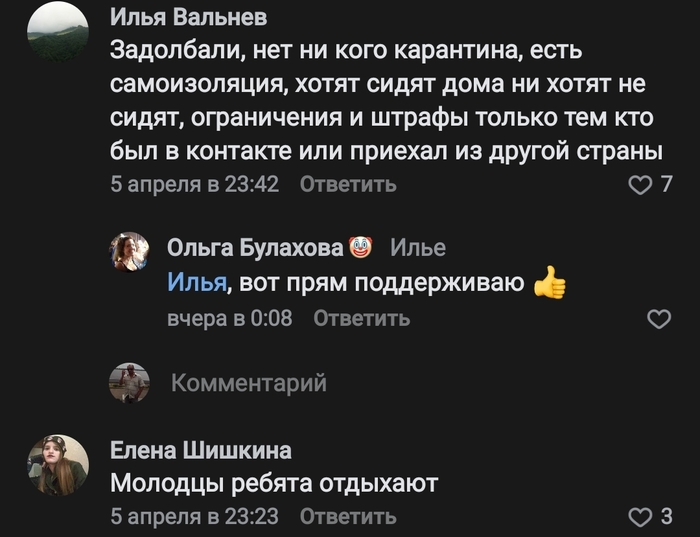Open Ольга Булахова's profile name link
Image resolution: width=700 pixels, height=537 pixels.
click(x=255, y=247)
